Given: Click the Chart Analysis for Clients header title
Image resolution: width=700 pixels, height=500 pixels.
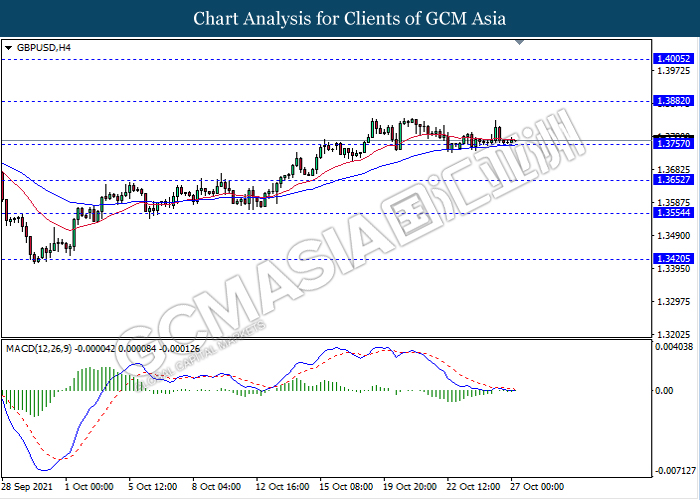Looking at the screenshot, I should coord(350,19).
